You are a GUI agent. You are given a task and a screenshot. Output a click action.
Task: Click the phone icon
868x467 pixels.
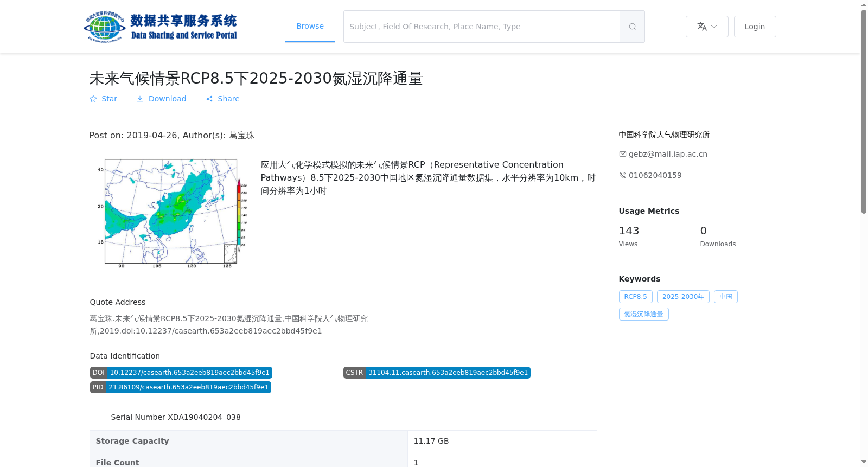click(623, 175)
